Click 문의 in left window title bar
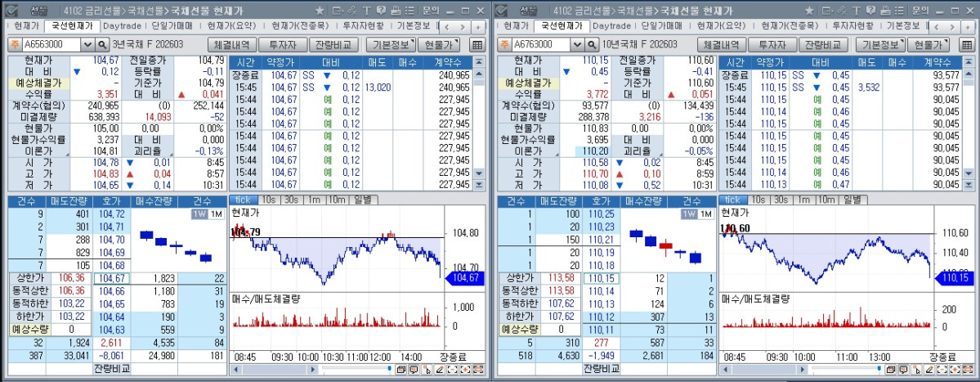This screenshot has width=980, height=382. [431, 11]
